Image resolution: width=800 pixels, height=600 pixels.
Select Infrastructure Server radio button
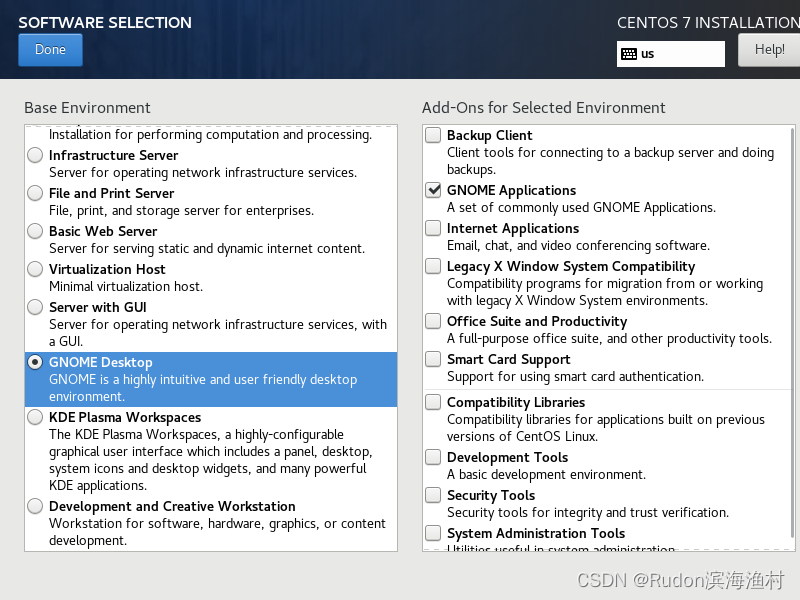(x=35, y=155)
